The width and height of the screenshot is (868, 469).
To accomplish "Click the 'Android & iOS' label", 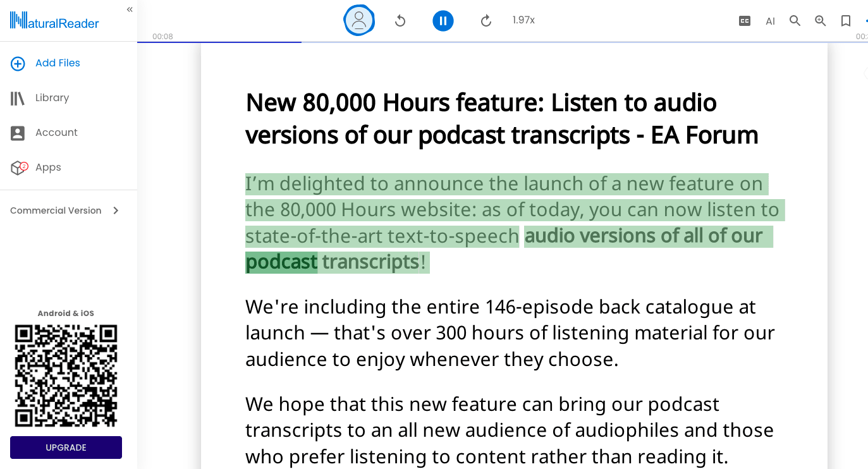I will click(66, 314).
